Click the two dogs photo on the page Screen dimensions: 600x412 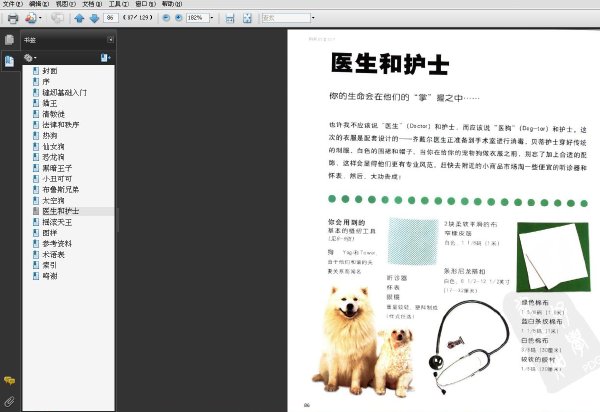tap(364, 340)
